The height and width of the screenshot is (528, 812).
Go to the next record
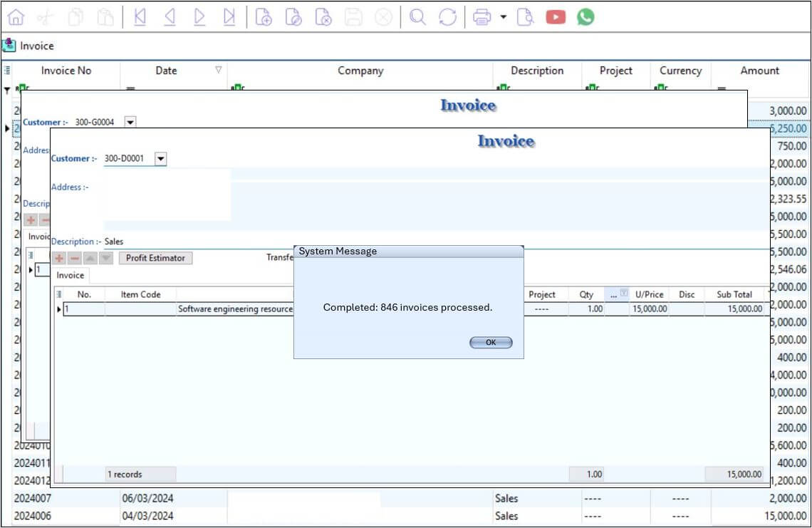pyautogui.click(x=199, y=17)
